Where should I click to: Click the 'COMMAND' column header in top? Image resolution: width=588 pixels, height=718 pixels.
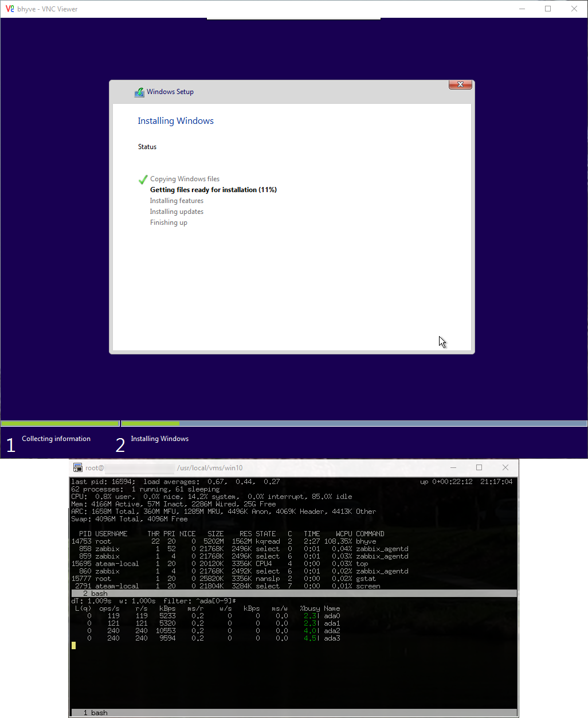(370, 534)
